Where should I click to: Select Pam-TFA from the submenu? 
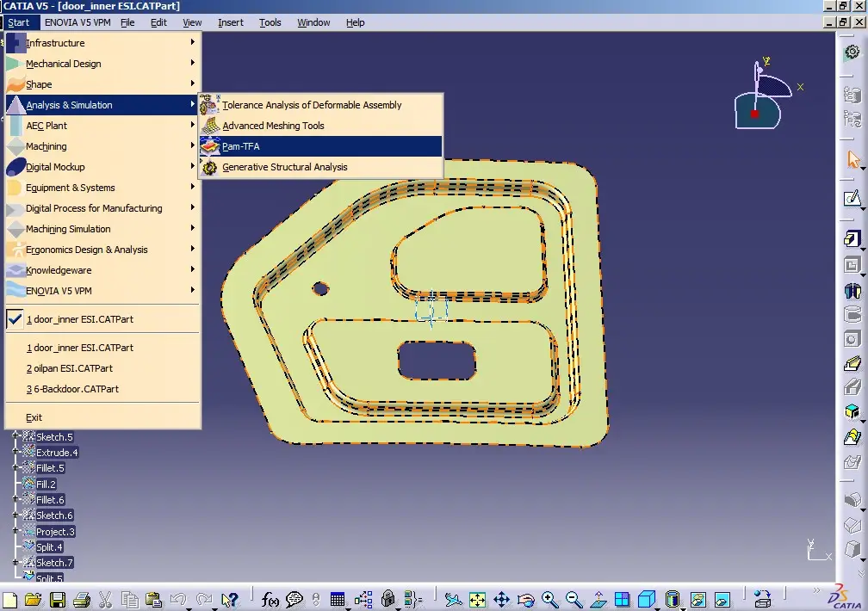point(321,146)
